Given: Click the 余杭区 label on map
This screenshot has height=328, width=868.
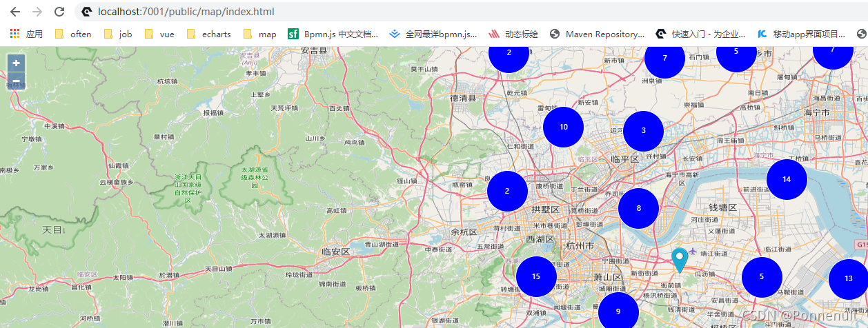Looking at the screenshot, I should (464, 231).
